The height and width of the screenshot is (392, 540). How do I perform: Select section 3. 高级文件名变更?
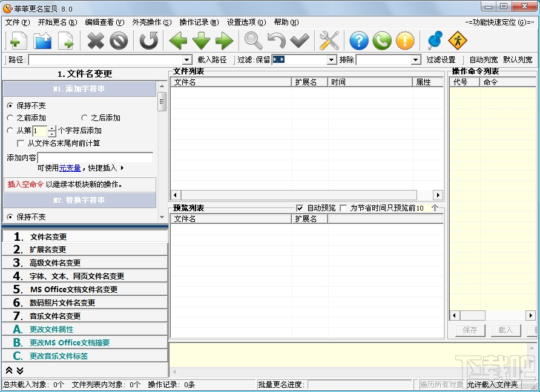85,263
